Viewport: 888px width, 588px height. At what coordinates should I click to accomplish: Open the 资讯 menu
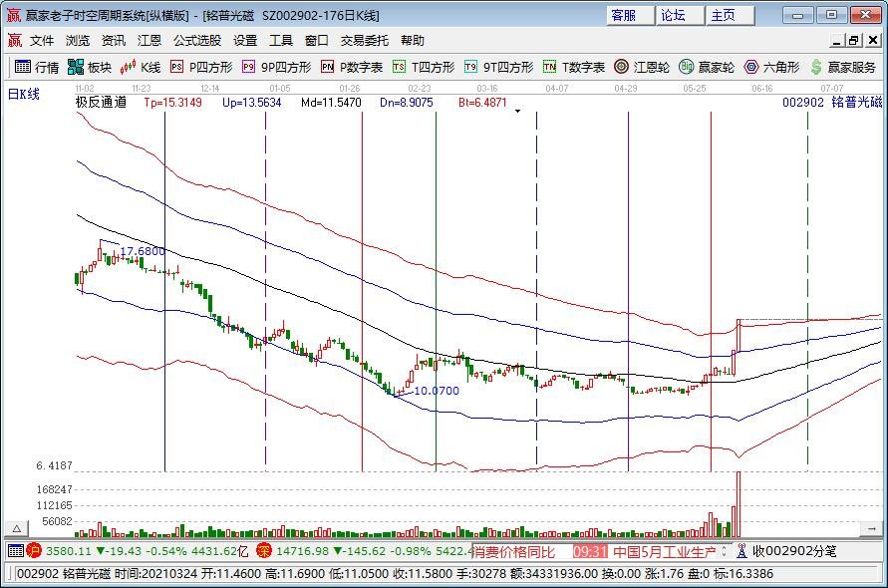pyautogui.click(x=114, y=40)
